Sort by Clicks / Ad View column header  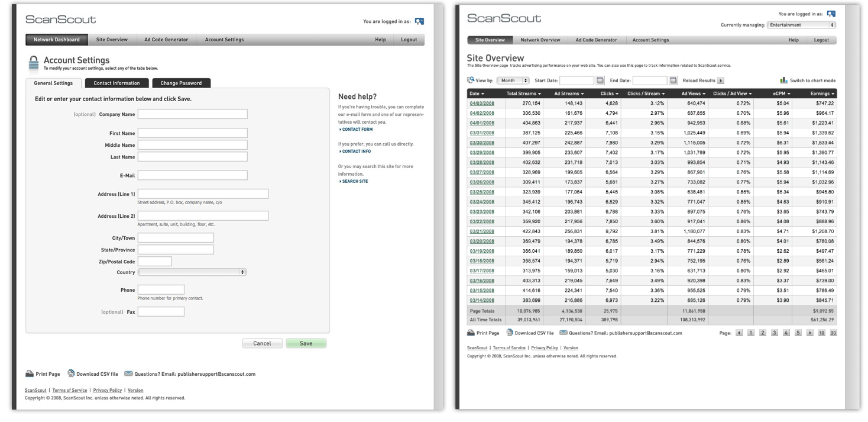pyautogui.click(x=733, y=94)
